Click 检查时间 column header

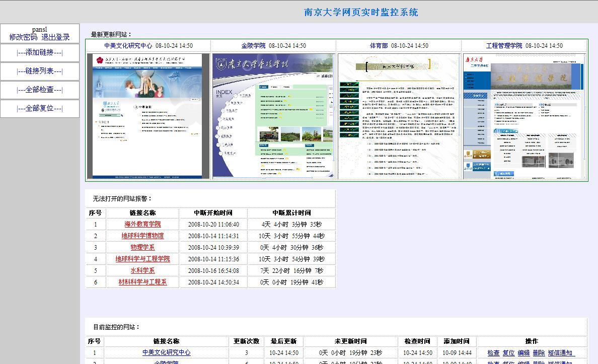(418, 341)
